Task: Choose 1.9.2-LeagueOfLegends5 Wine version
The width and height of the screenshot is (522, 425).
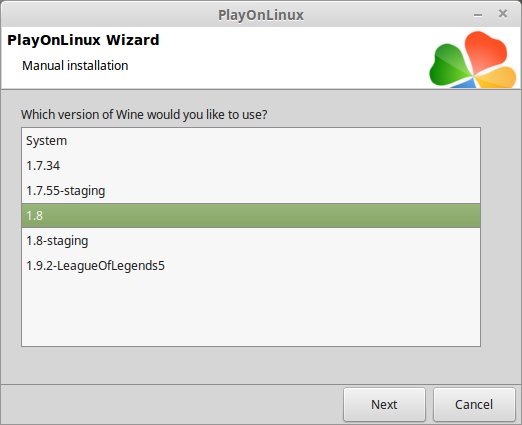Action: pos(251,266)
